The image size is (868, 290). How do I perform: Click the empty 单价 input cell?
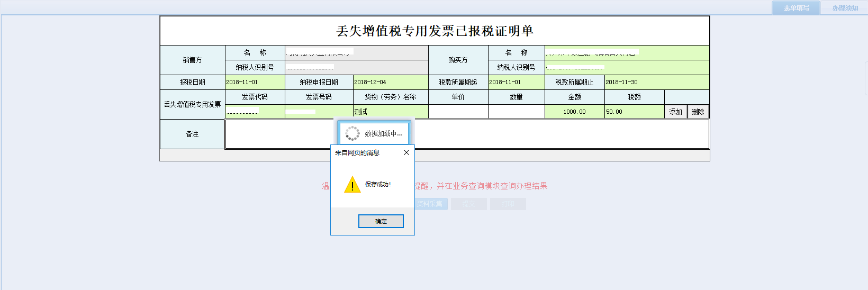click(x=458, y=112)
